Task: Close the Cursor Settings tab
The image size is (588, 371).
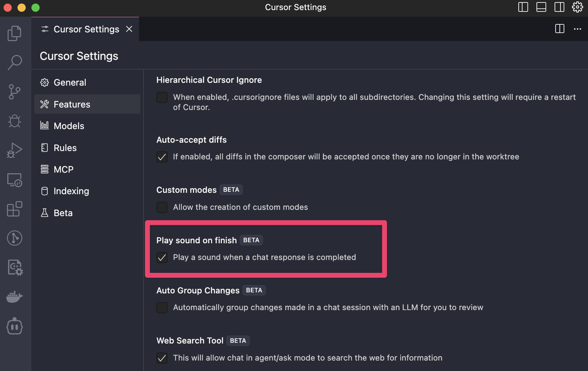Action: pos(129,29)
